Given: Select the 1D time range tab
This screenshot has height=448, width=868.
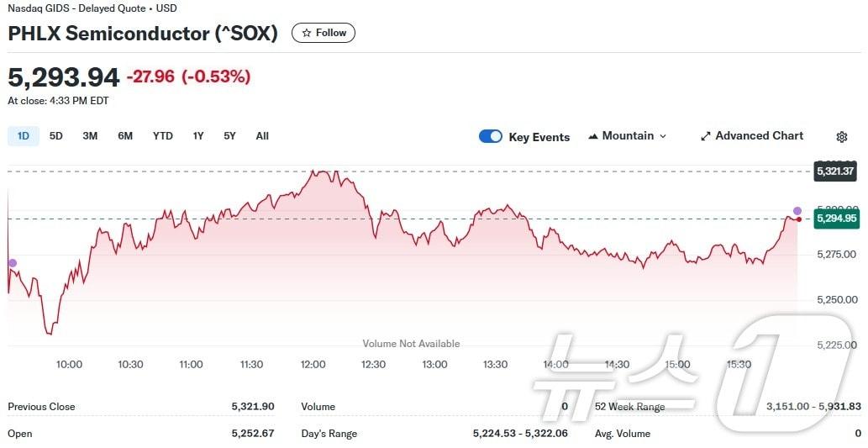Looking at the screenshot, I should [24, 136].
